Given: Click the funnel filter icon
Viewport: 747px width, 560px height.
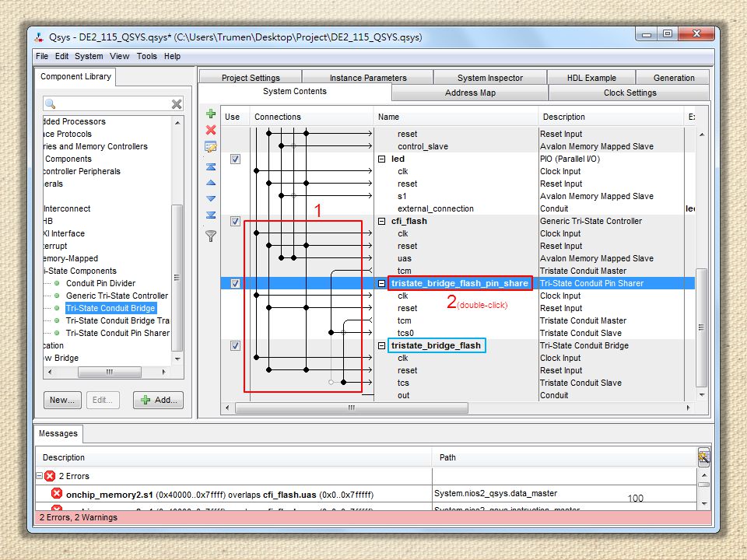Looking at the screenshot, I should [211, 236].
